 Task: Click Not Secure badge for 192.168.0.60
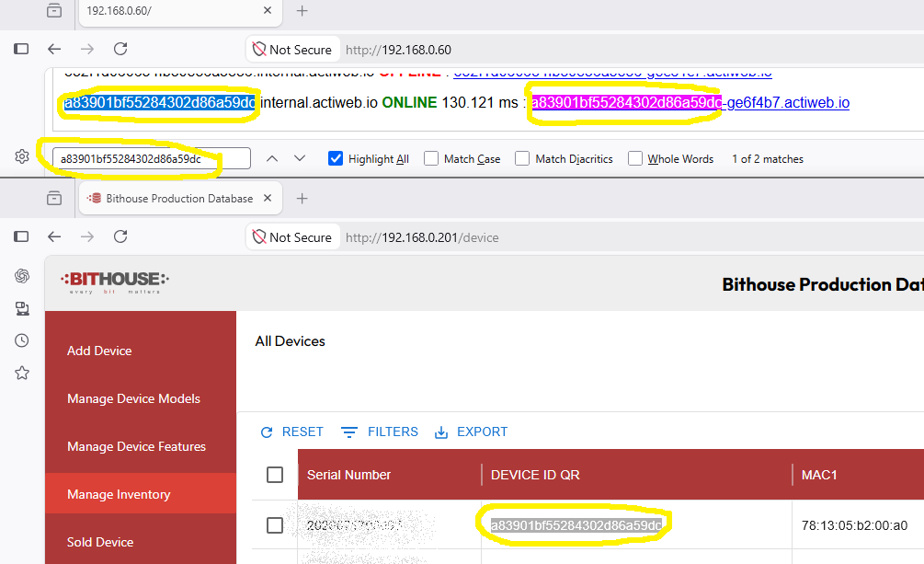point(293,50)
